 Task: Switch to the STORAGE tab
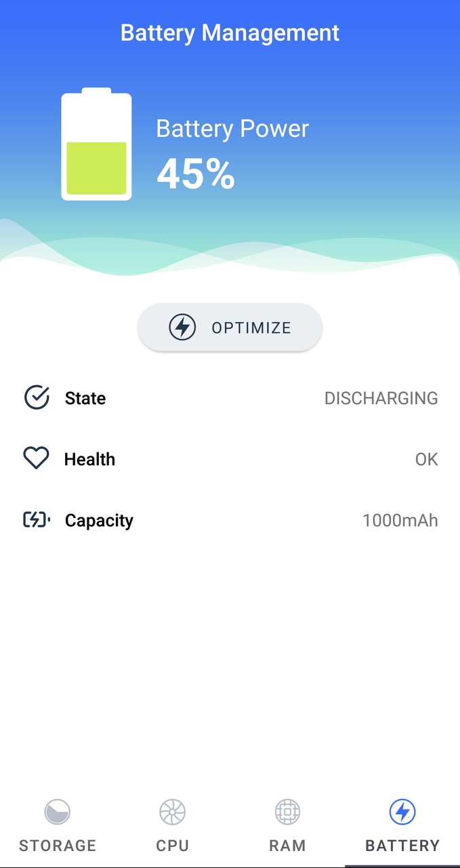click(x=58, y=846)
